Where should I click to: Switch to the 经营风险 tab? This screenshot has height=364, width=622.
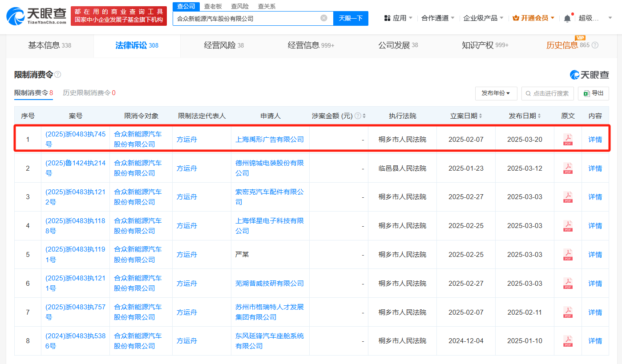224,45
